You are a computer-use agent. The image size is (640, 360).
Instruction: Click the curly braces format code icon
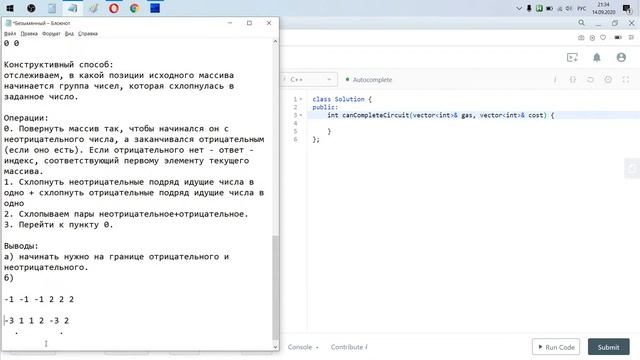(573, 80)
